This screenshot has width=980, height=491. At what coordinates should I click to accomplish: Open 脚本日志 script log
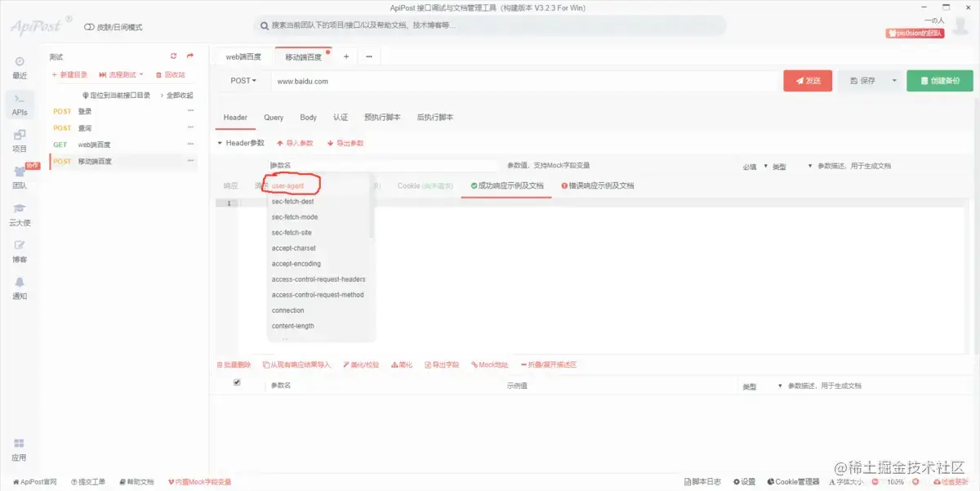click(x=702, y=482)
